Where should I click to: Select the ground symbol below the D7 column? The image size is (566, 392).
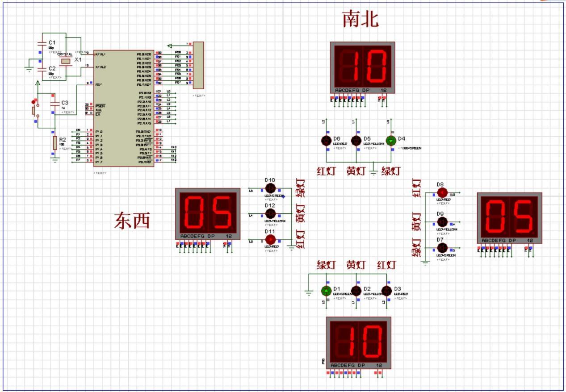coord(425,263)
